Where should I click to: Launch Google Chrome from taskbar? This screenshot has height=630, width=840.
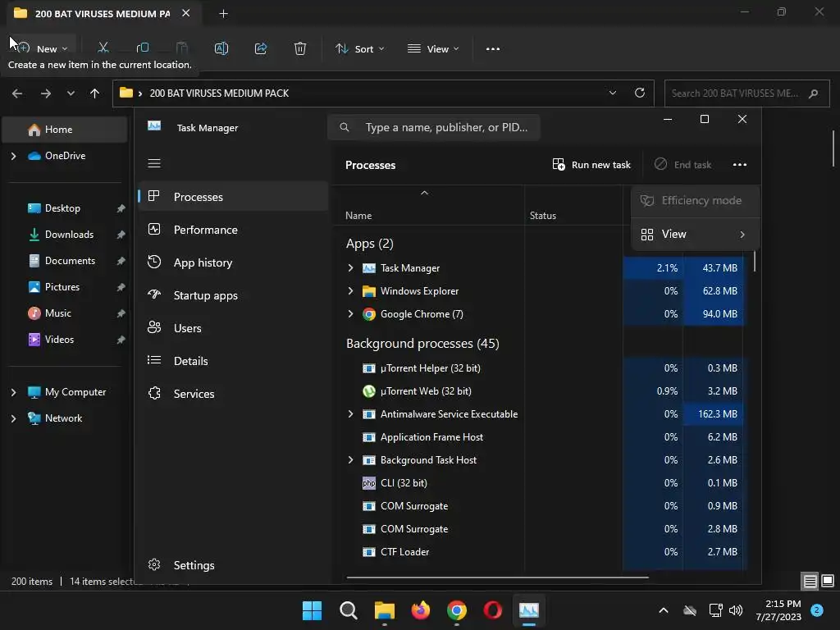[456, 610]
